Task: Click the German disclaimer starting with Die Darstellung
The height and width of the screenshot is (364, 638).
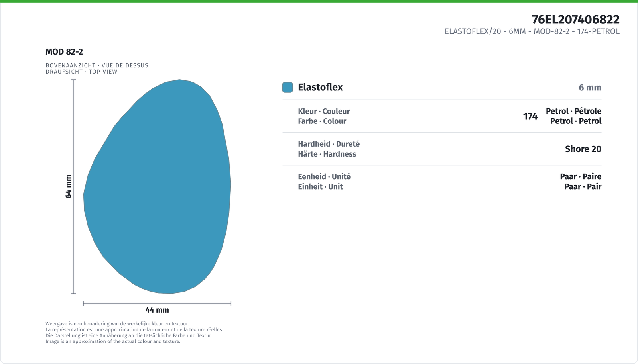Action: pos(129,335)
